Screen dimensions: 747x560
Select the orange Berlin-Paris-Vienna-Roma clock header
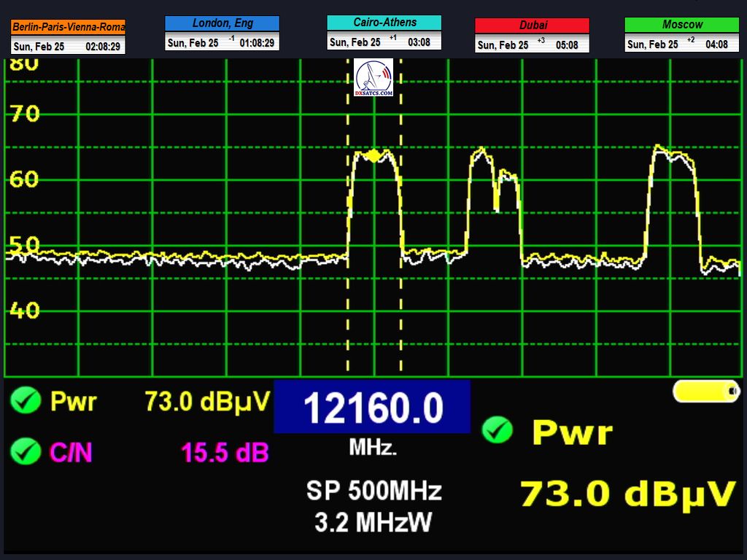pyautogui.click(x=69, y=27)
